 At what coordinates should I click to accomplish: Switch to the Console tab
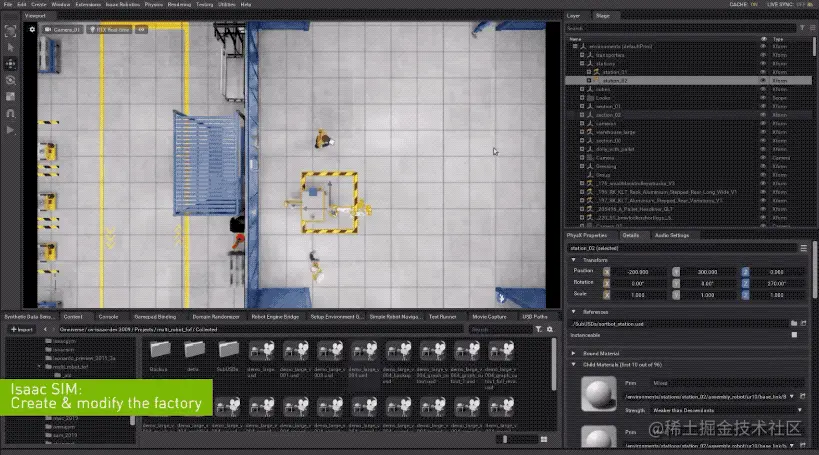pos(108,317)
